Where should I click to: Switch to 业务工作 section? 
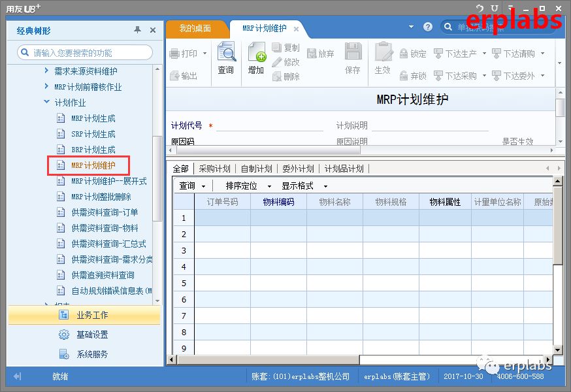click(x=84, y=315)
